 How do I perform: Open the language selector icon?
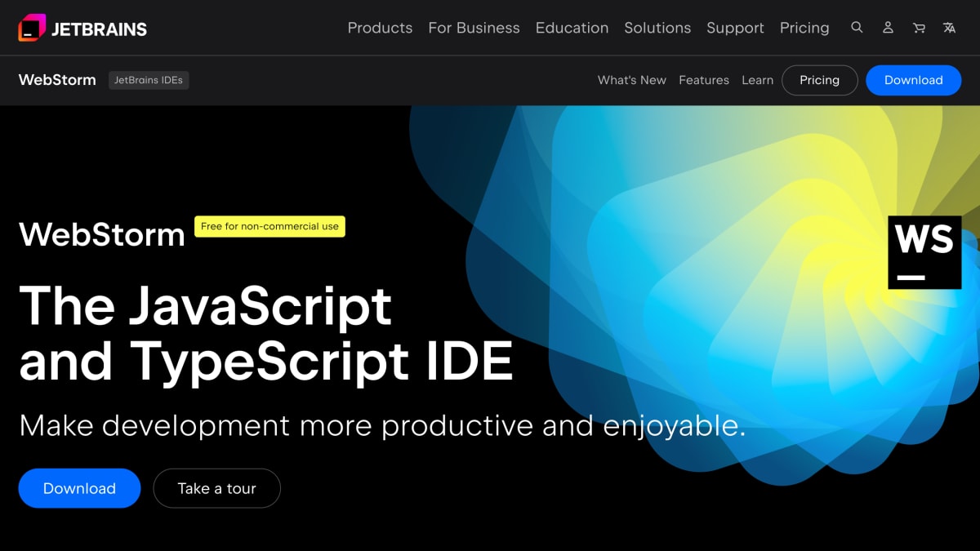(x=949, y=27)
